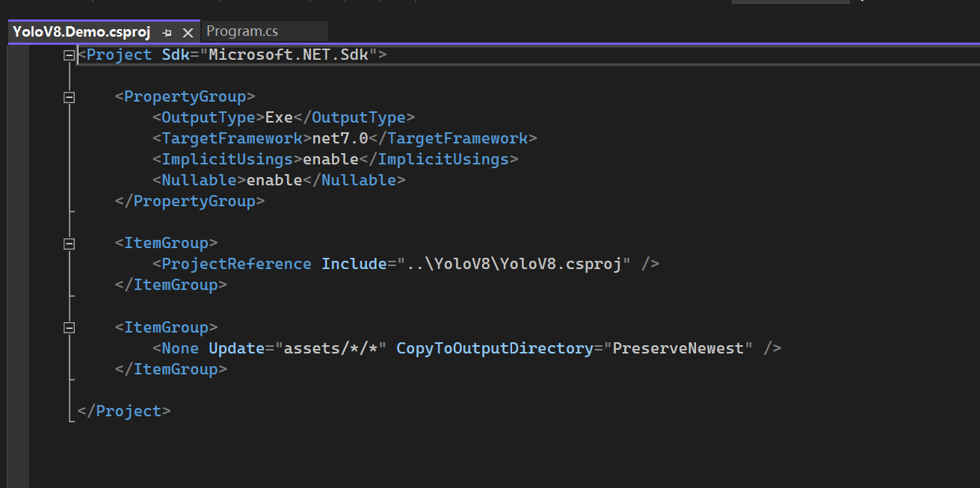This screenshot has width=980, height=488.
Task: Collapse the ItemGroup containing ProjectReference
Action: pyautogui.click(x=70, y=243)
